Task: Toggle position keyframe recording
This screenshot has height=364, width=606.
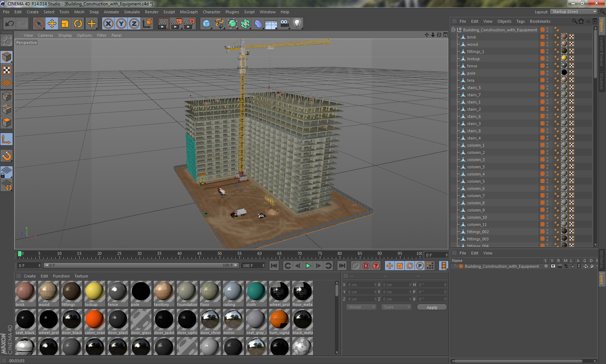Action: point(390,266)
